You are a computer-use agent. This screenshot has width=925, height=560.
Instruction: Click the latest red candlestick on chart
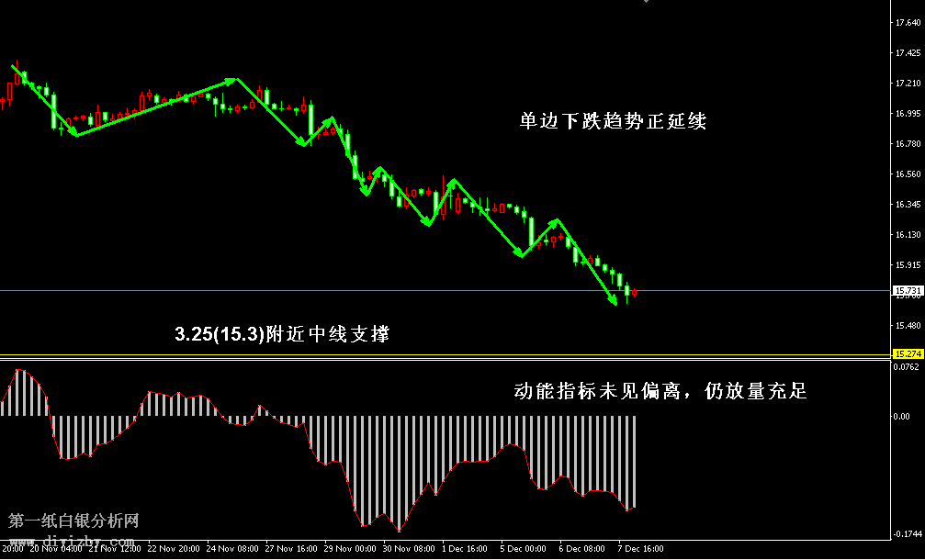635,292
